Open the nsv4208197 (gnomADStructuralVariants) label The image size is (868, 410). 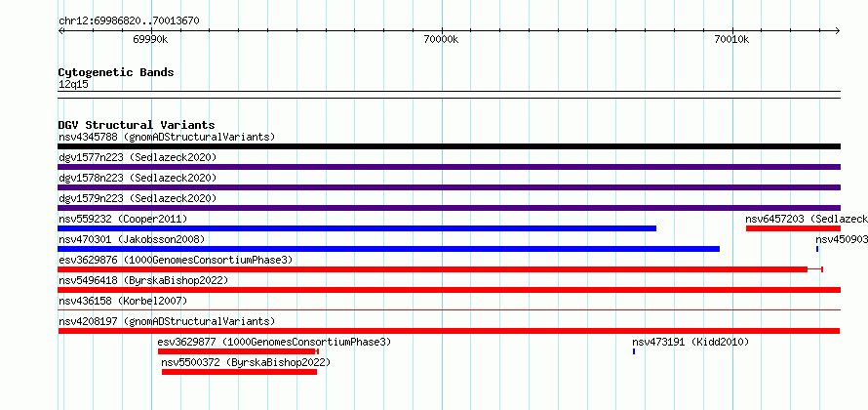167,321
